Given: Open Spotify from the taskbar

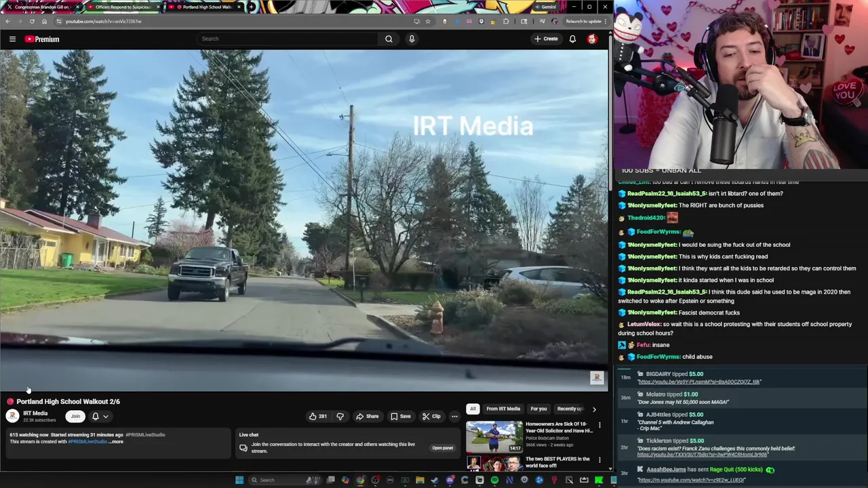Looking at the screenshot, I should click(494, 480).
